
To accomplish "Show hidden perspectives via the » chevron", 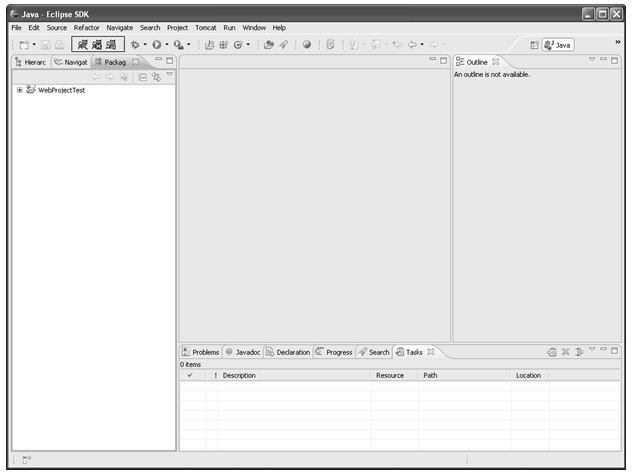I will [x=618, y=42].
